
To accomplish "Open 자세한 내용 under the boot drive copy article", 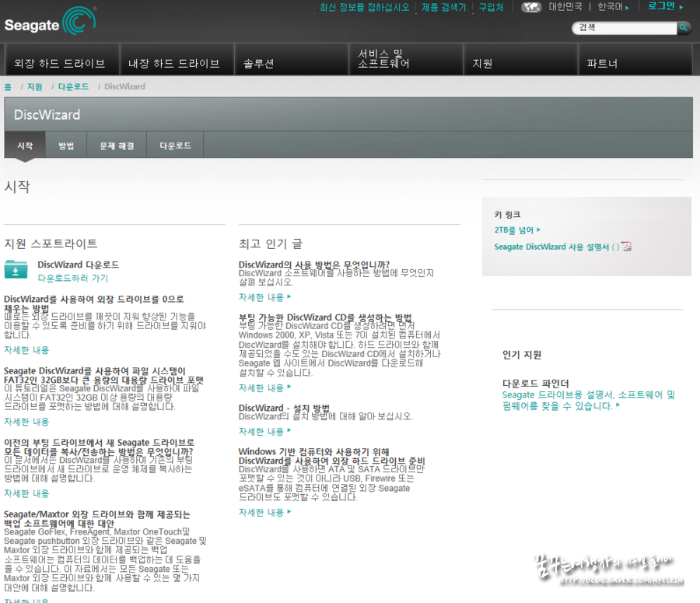I will (x=26, y=493).
